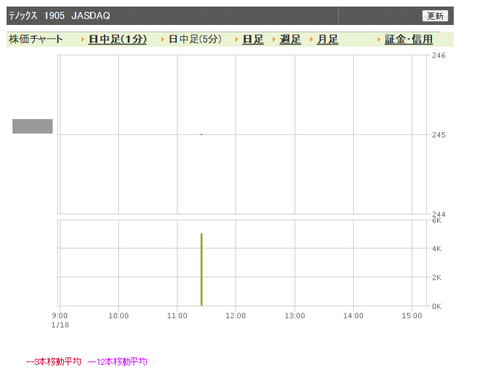
Task: Click the 245 price axis label
Action: click(439, 135)
